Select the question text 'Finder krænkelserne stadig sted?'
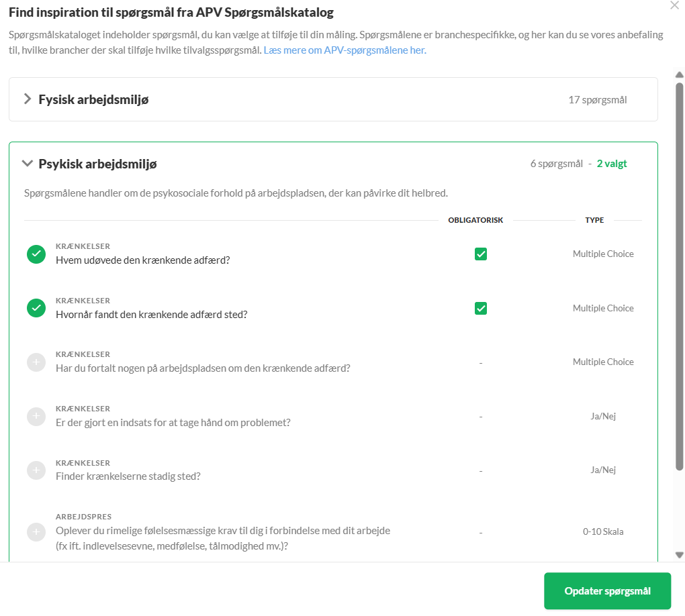 [x=128, y=476]
